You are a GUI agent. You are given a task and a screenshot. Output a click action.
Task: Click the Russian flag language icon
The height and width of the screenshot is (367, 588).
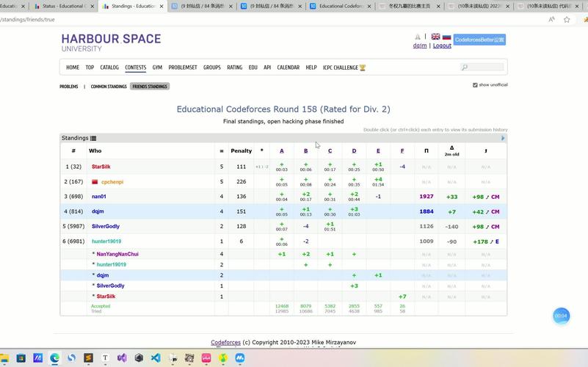coord(446,37)
